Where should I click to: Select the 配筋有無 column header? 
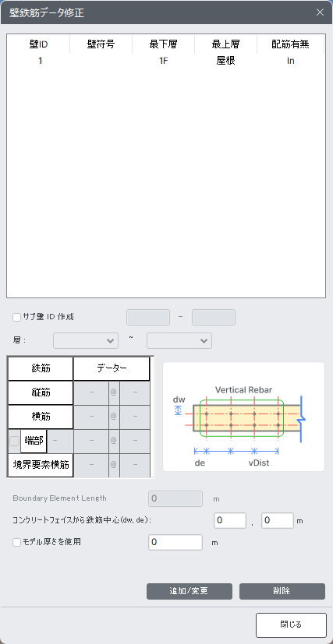tap(291, 44)
